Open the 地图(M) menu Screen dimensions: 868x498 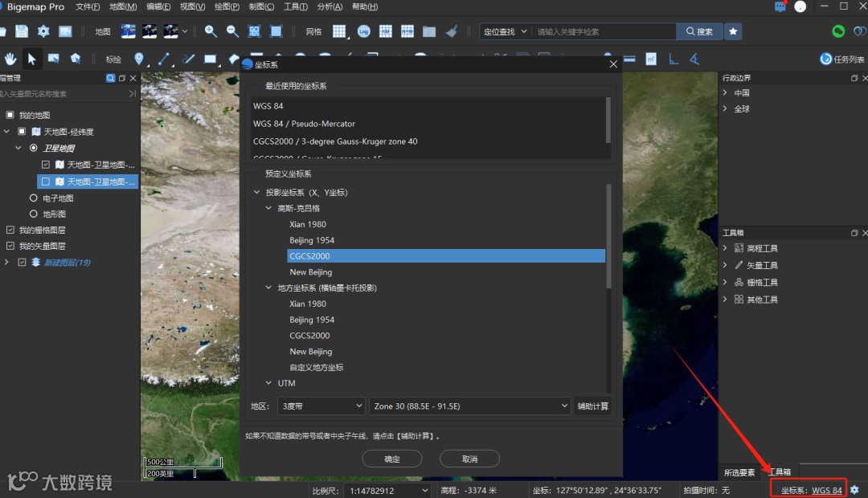[x=123, y=6]
